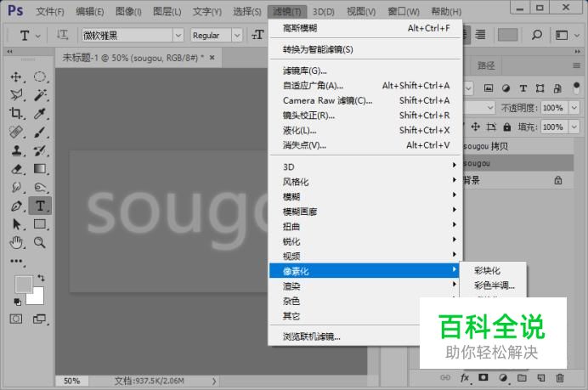Open the font family dropdown

pos(178,35)
